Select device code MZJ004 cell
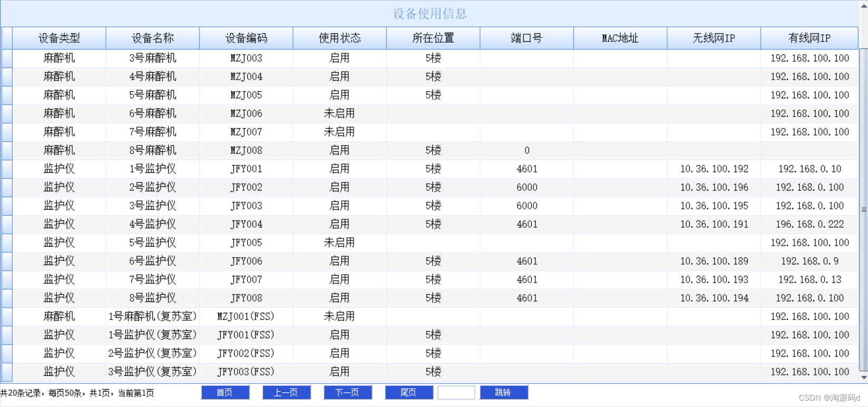Viewport: 868px width, 407px height. click(x=246, y=76)
